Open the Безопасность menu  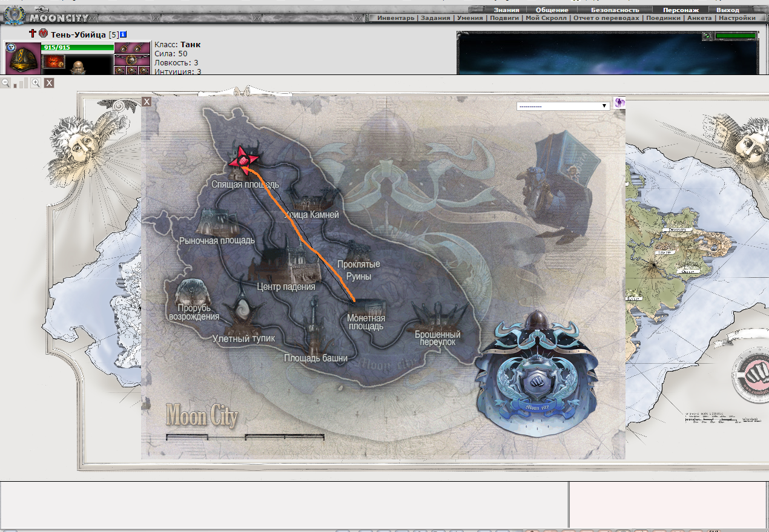click(615, 10)
